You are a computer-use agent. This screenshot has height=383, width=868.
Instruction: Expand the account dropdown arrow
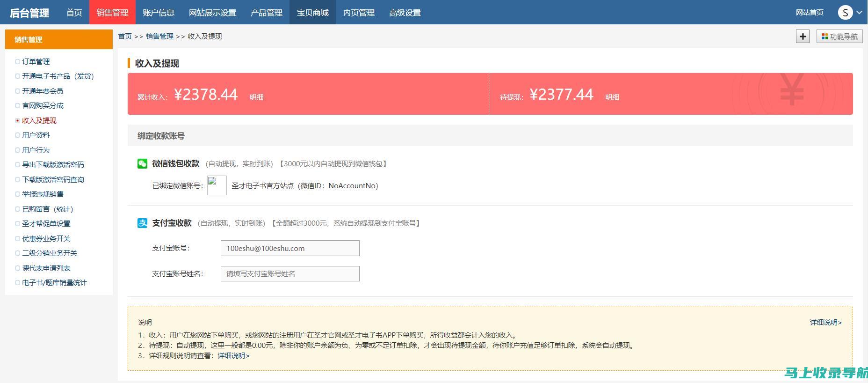[x=860, y=13]
